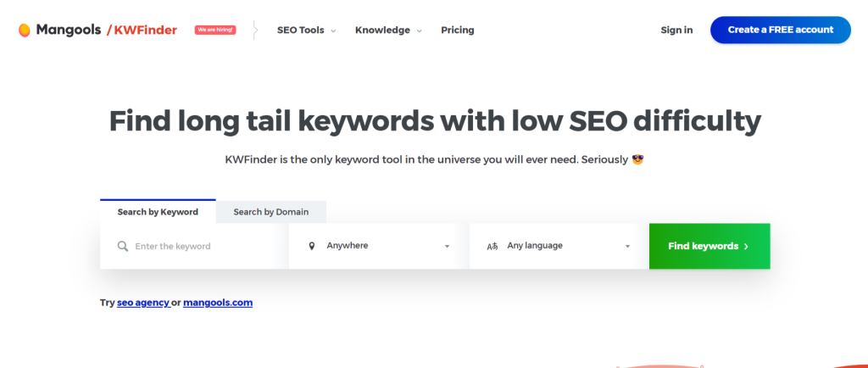
Task: Click the Mangools orange logo icon
Action: [x=25, y=30]
